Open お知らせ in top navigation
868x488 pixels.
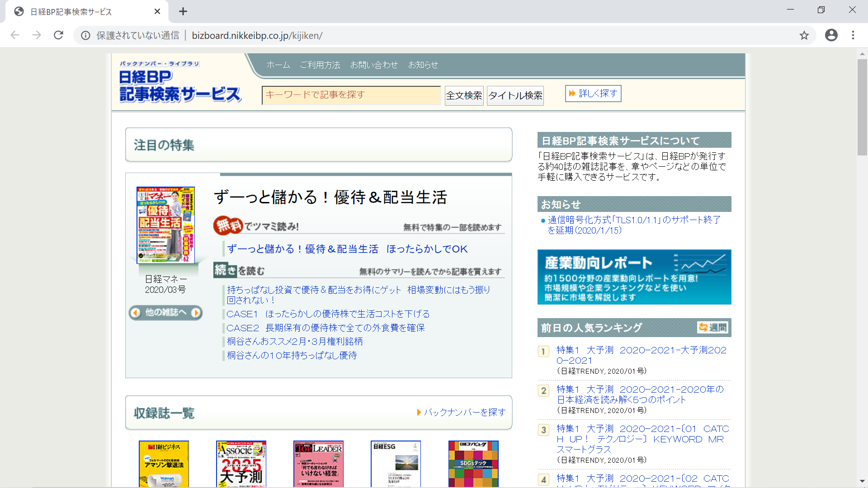coord(423,65)
